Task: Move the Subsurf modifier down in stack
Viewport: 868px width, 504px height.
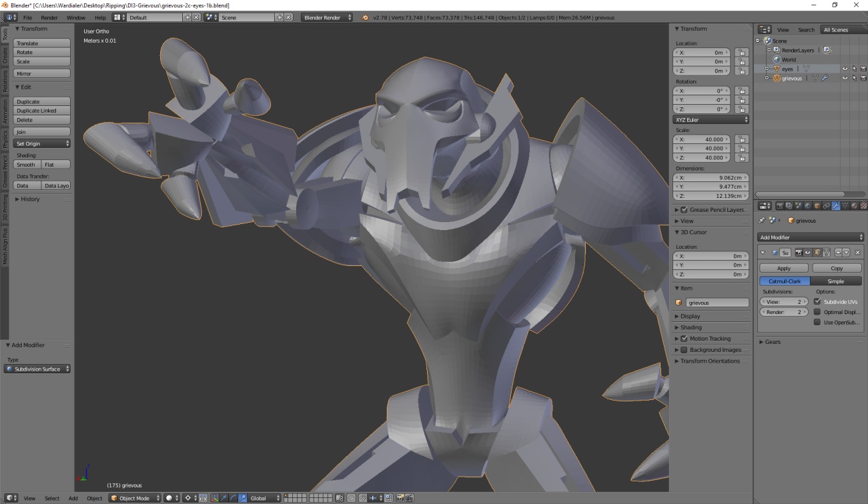Action: (x=846, y=253)
